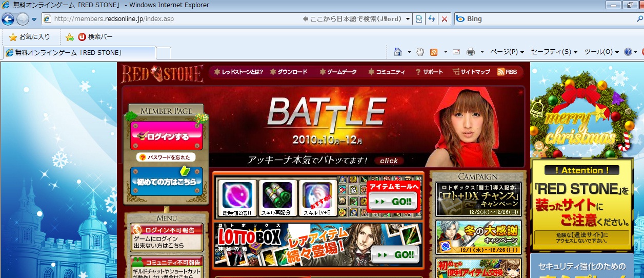The width and height of the screenshot is (644, 278).
Task: Click the RED STONE site logo
Action: click(x=162, y=74)
